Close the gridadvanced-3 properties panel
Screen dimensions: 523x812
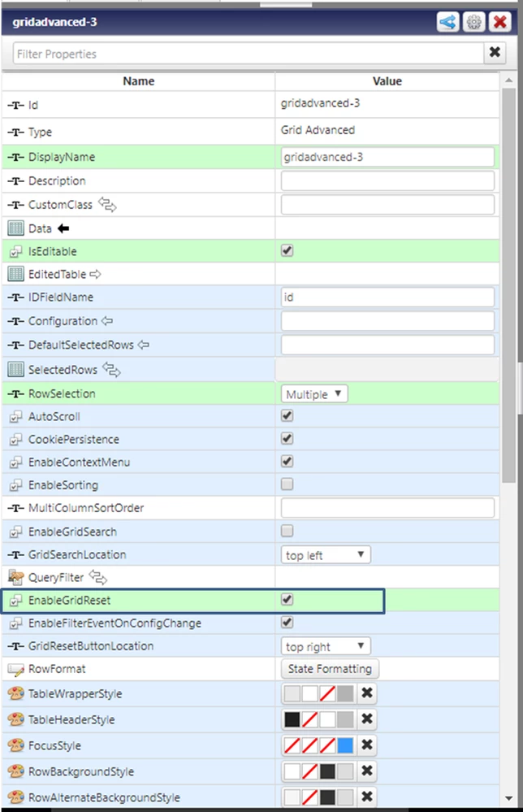click(499, 22)
